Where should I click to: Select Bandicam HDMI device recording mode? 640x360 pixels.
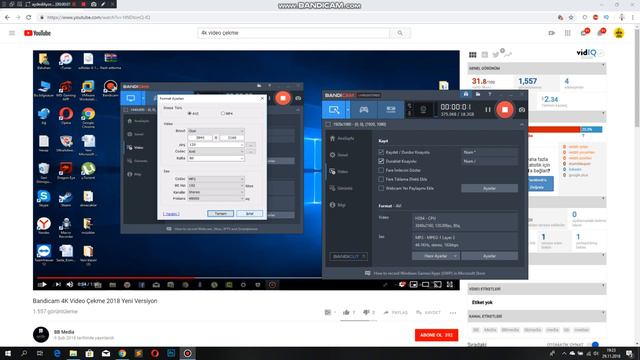(x=391, y=109)
